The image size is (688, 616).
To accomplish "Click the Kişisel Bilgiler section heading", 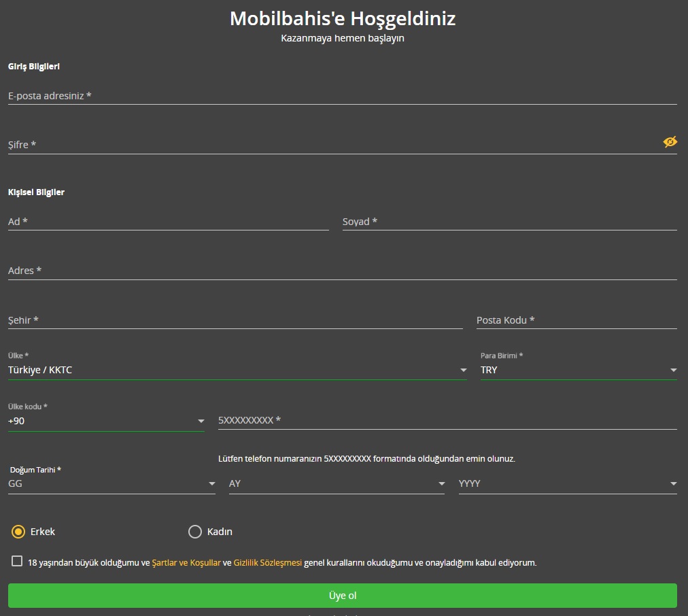I will click(x=36, y=192).
